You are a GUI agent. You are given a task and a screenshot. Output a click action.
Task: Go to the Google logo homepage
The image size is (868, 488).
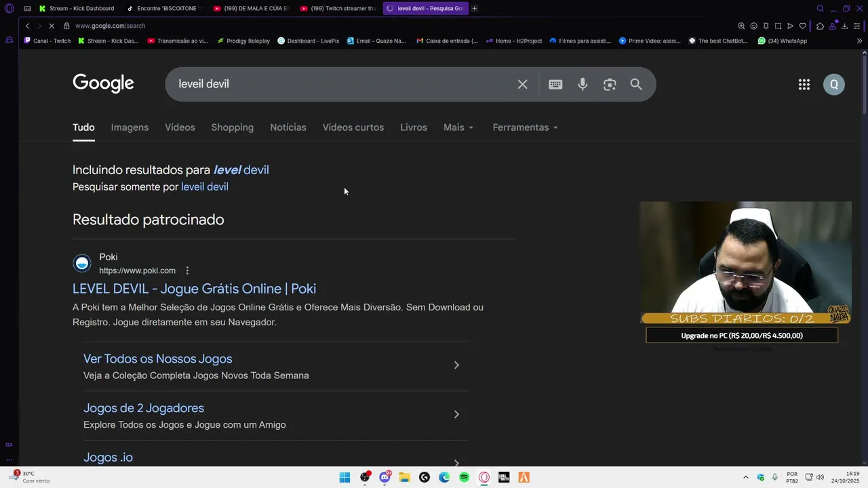103,83
